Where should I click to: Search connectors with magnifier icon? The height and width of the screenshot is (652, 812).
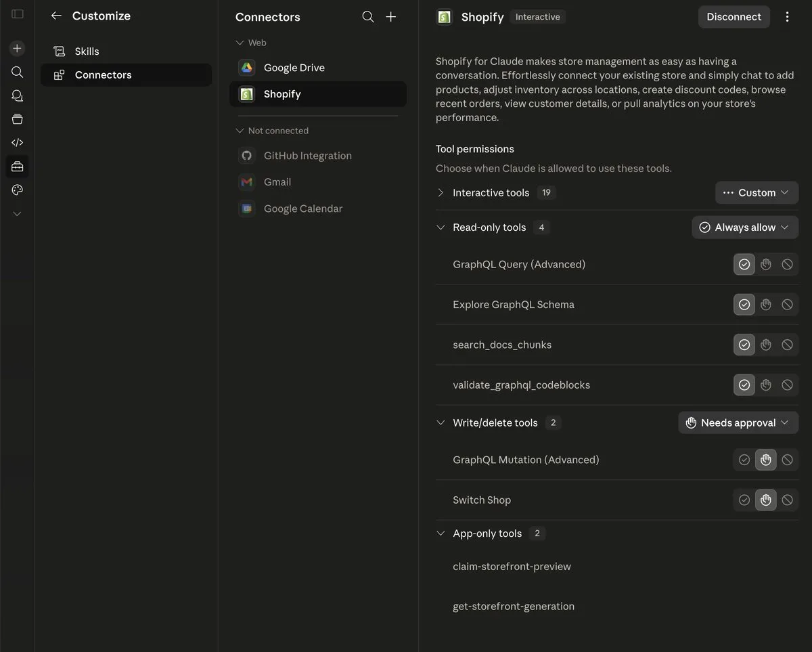pos(368,17)
